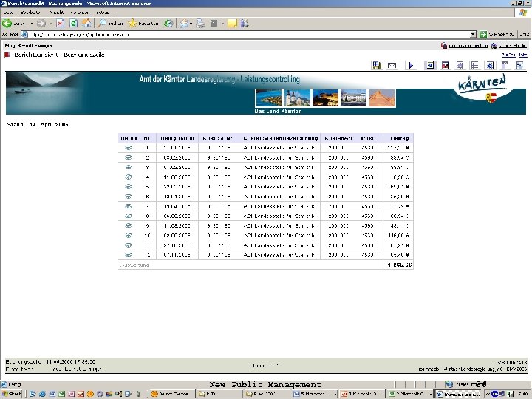Click the orange mountain thumbnail in banner

tap(382, 98)
